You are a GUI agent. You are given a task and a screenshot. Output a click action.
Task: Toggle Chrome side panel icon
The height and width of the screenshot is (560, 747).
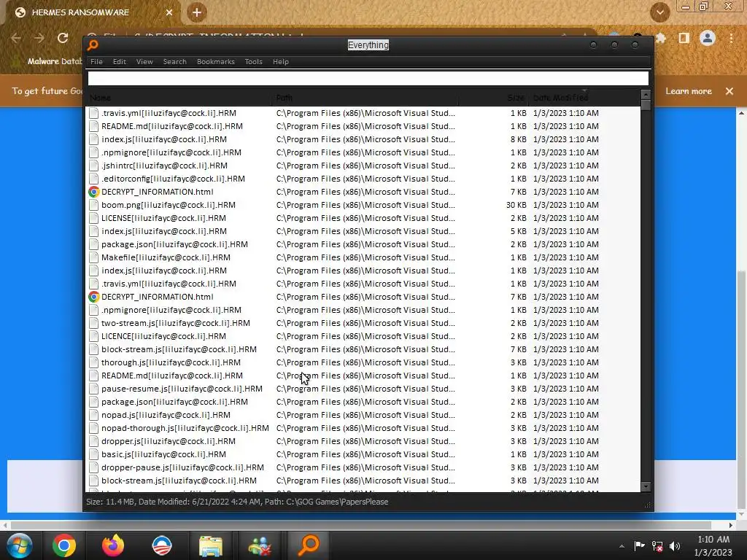click(x=684, y=38)
